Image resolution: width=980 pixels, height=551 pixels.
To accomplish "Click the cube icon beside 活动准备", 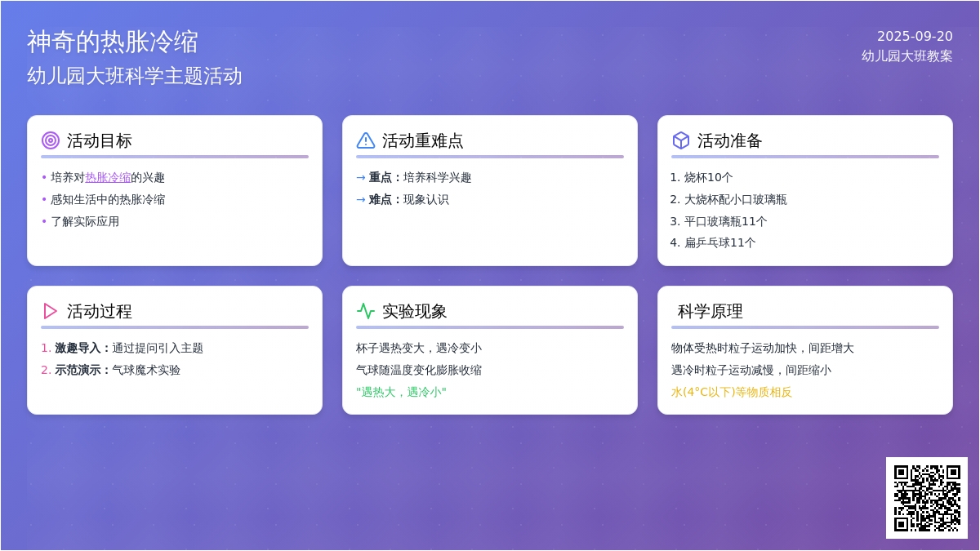I will pyautogui.click(x=681, y=140).
